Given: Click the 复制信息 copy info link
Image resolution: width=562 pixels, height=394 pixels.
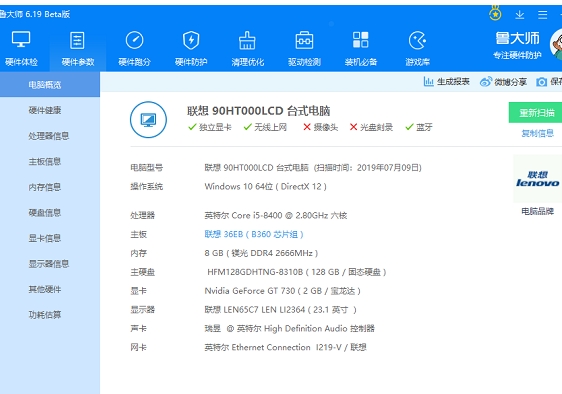Looking at the screenshot, I should 537,133.
